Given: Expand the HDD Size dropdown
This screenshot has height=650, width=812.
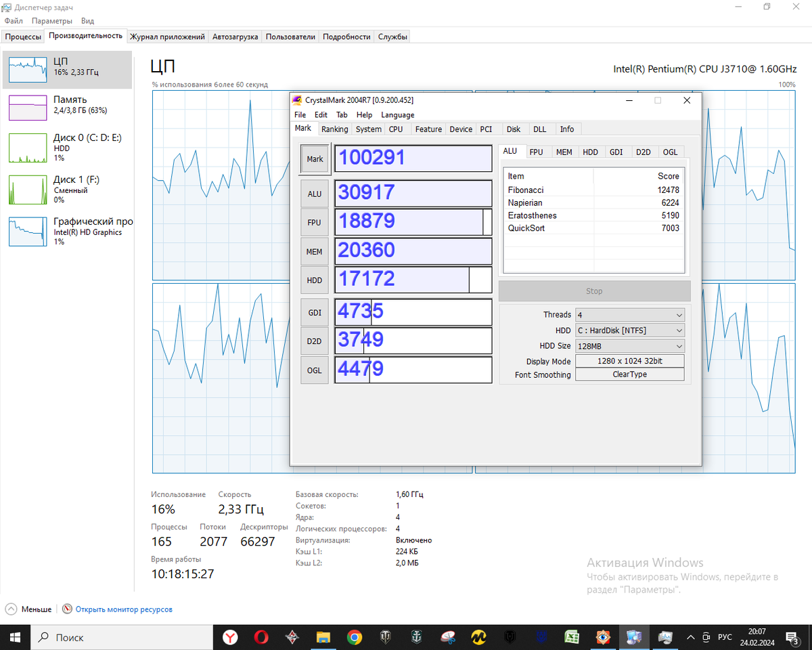Looking at the screenshot, I should (630, 346).
